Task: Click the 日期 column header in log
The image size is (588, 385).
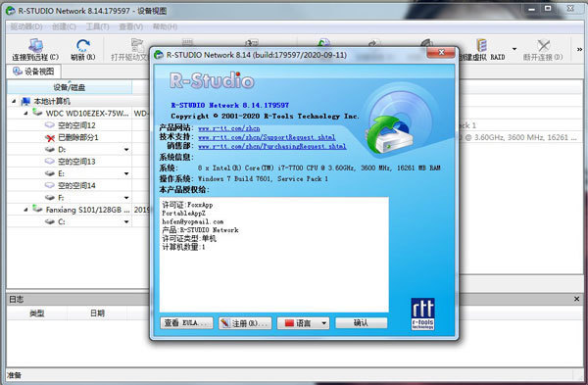Action: click(97, 313)
